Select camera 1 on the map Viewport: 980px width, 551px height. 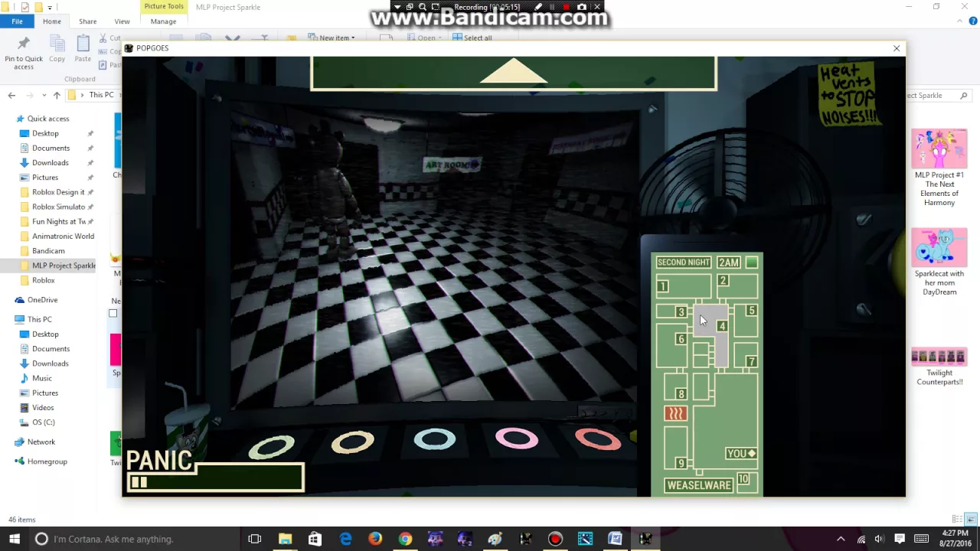click(663, 287)
